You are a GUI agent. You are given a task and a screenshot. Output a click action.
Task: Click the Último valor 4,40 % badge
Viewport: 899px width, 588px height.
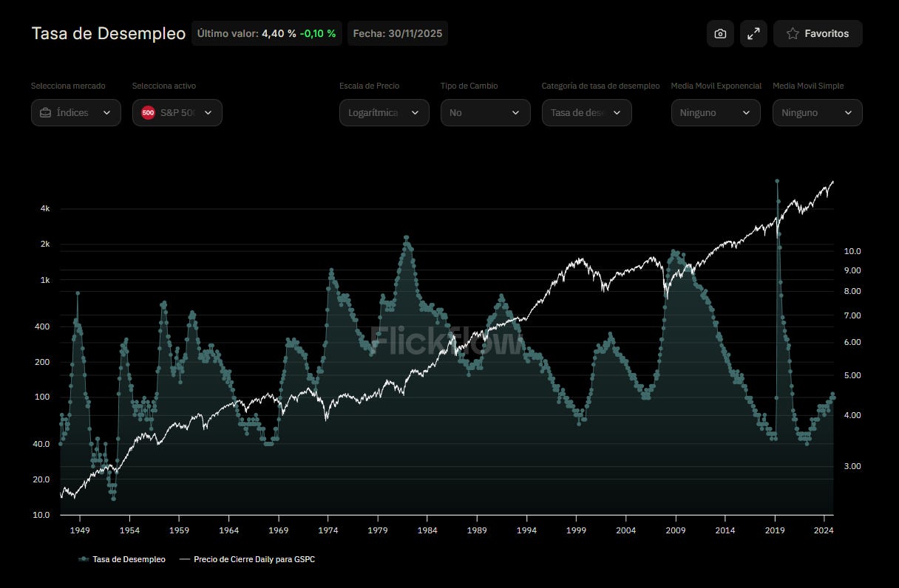267,33
